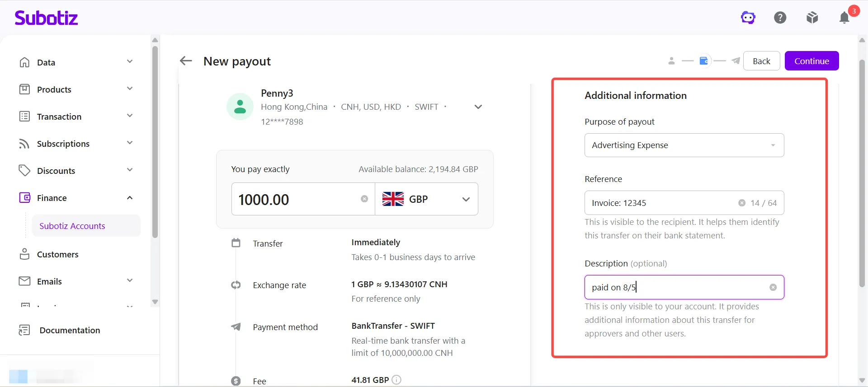Open Subotiz Accounts page
The image size is (868, 387).
click(x=86, y=226)
